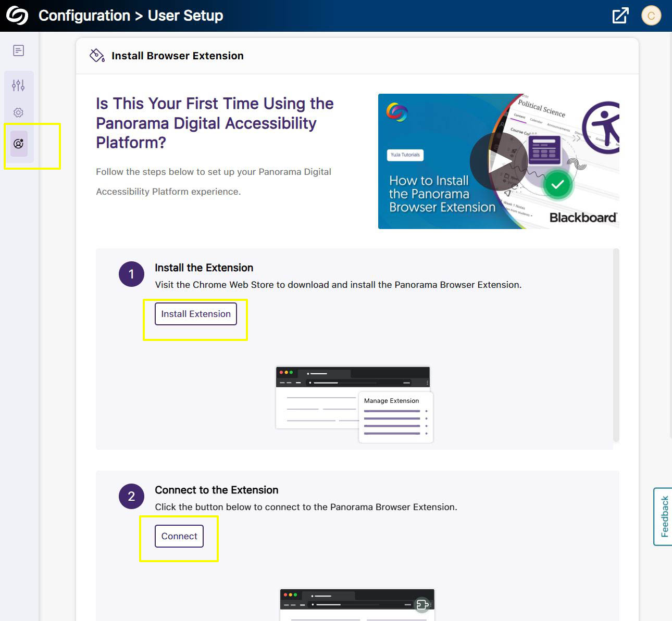Click the Manage Extension illustration in step 1
This screenshot has height=621, width=672.
(x=354, y=404)
